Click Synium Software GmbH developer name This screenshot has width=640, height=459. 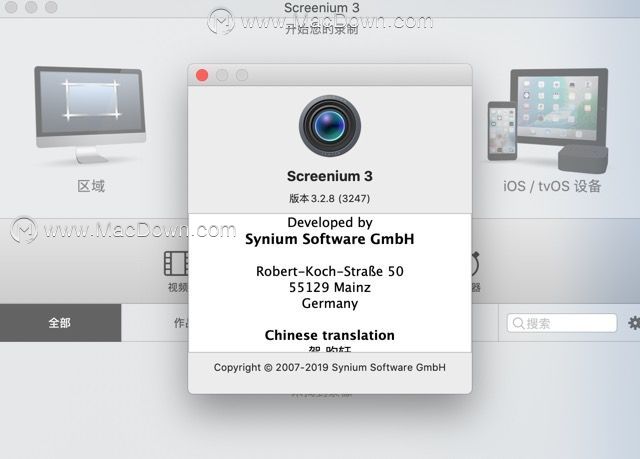(330, 239)
